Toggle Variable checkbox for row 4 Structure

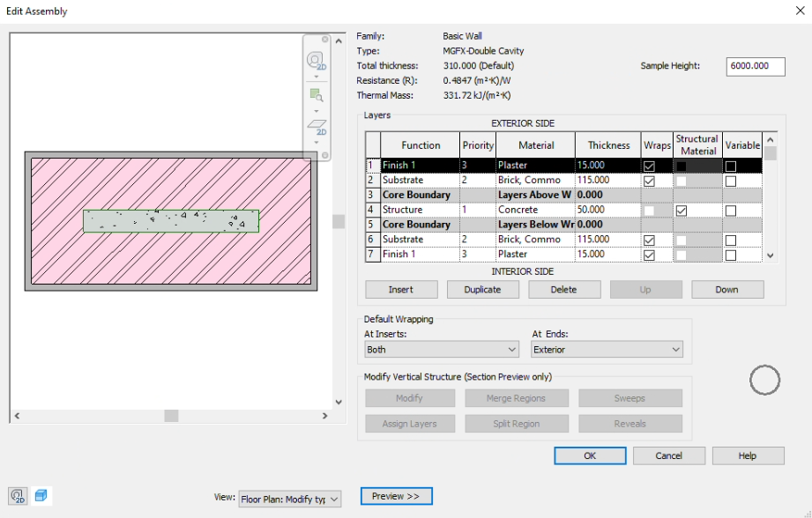(x=731, y=211)
